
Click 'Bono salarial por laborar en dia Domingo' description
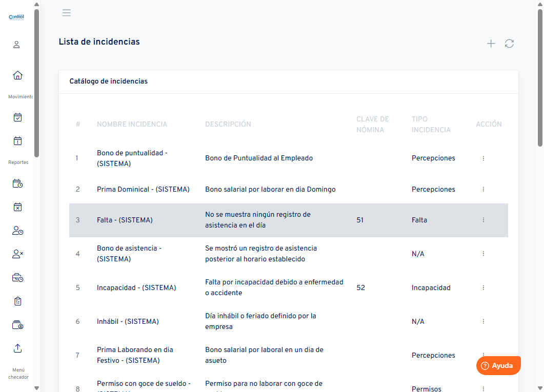coord(270,189)
